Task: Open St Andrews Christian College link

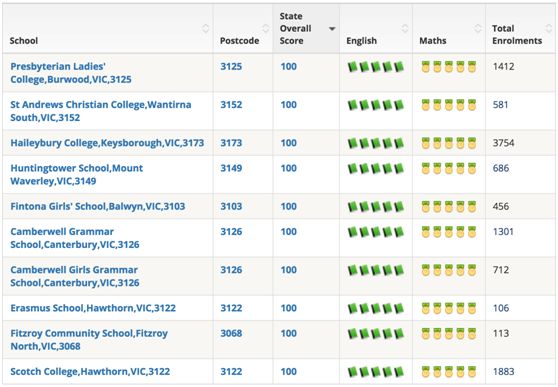Action: (101, 111)
